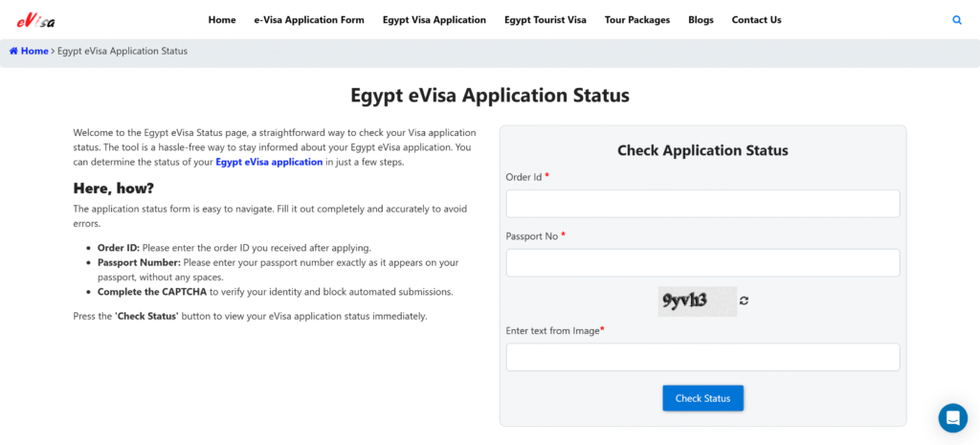Open the Blogs menu item
The image size is (980, 445).
(x=701, y=20)
